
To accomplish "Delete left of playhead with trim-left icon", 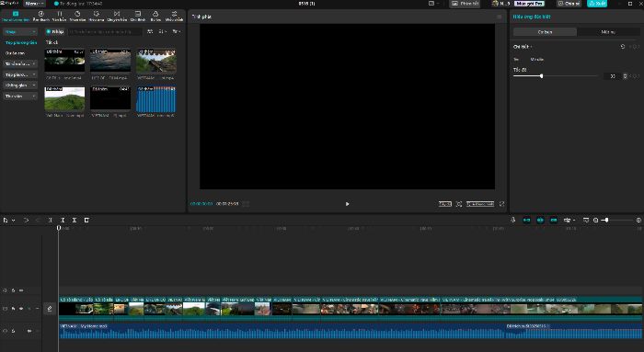I will tap(63, 221).
